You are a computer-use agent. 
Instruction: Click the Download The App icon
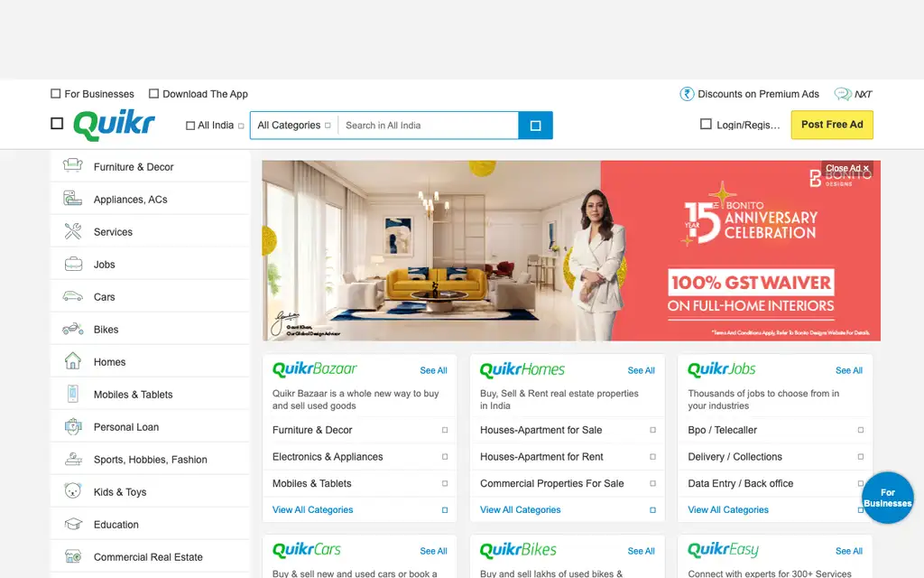pyautogui.click(x=153, y=93)
